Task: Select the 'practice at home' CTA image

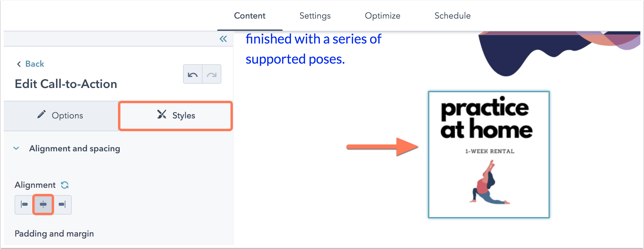Action: [x=489, y=155]
